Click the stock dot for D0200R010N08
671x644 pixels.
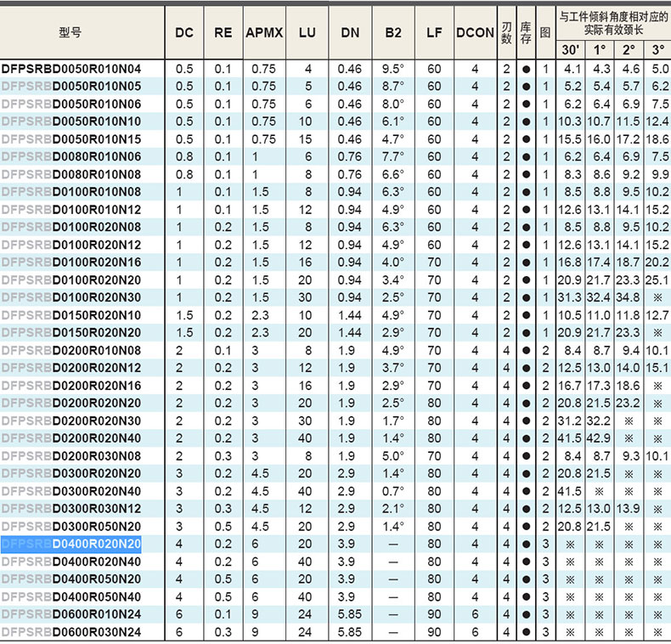[526, 350]
